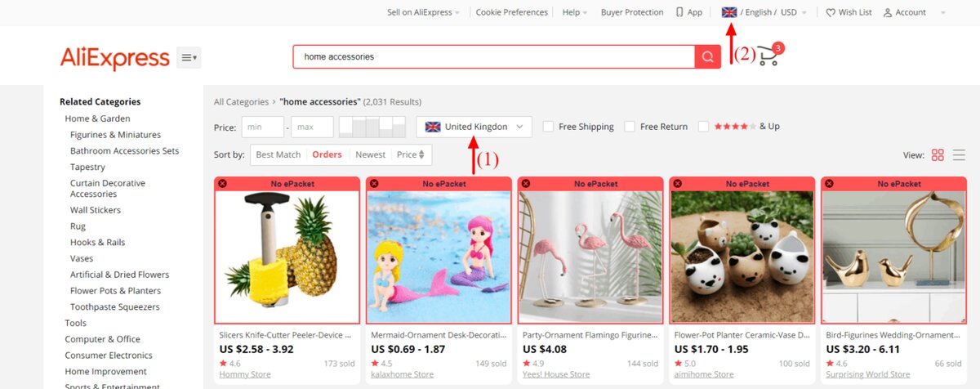Expand the English / USD language selector
Viewport: 980px width, 389px height.
(764, 12)
